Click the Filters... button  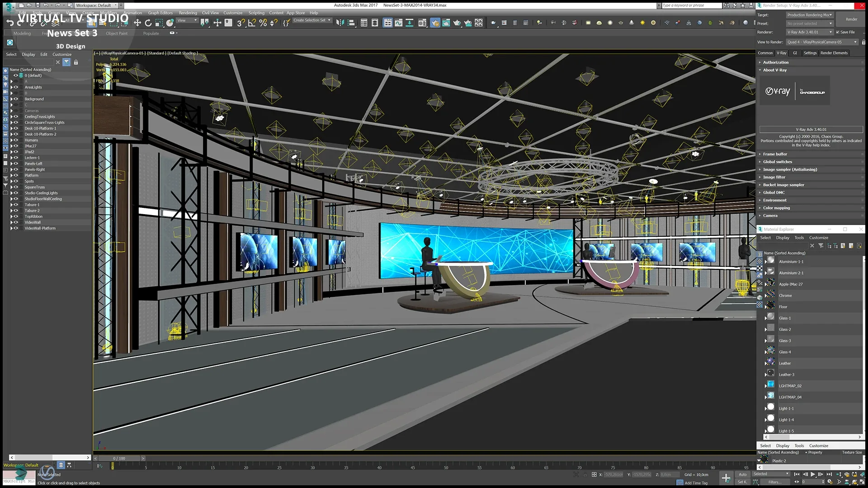click(775, 482)
